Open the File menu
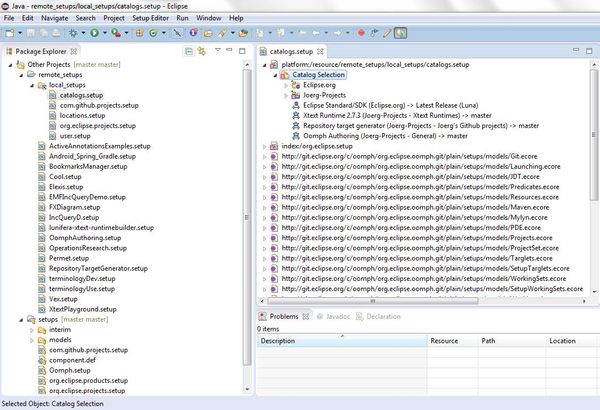The width and height of the screenshot is (600, 410). point(9,18)
